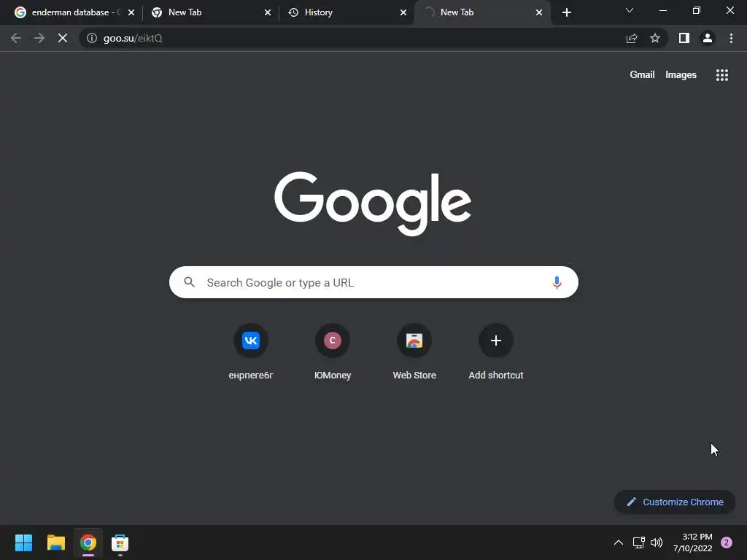
Task: Open the ЮMoney shortcut
Action: pos(333,351)
